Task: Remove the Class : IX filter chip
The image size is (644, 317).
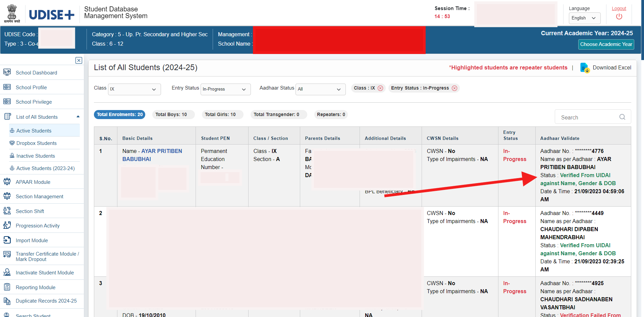Action: (x=380, y=88)
